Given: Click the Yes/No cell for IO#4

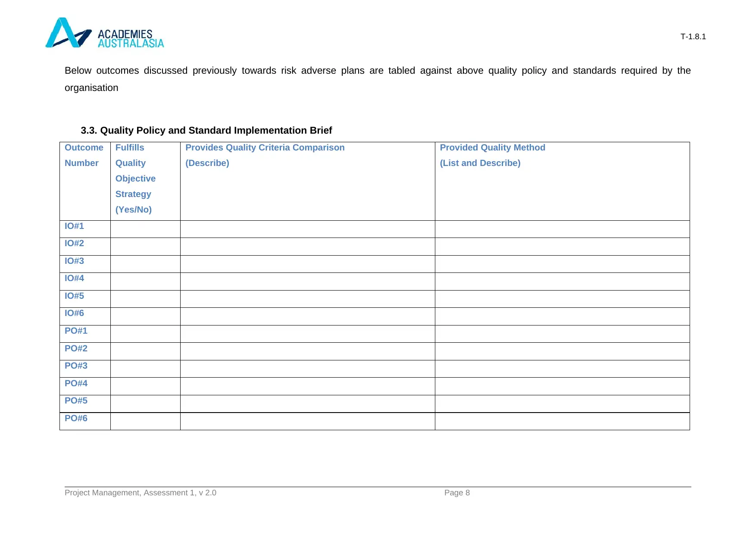Looking at the screenshot, I should click(145, 282).
